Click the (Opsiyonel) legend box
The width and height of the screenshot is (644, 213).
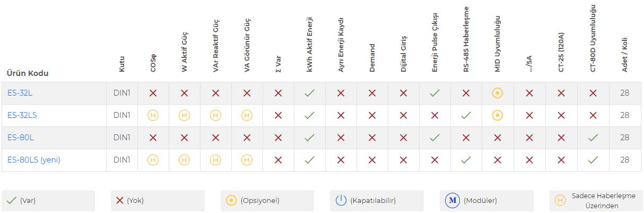[267, 201]
